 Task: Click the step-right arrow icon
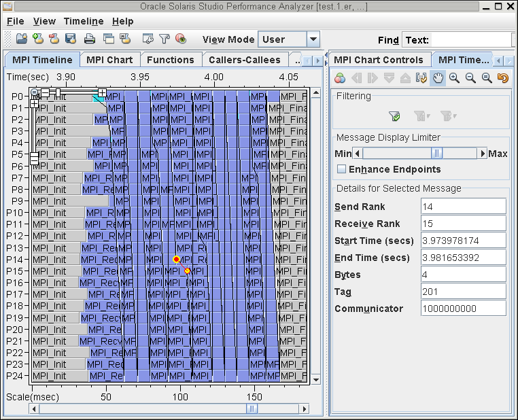point(373,78)
